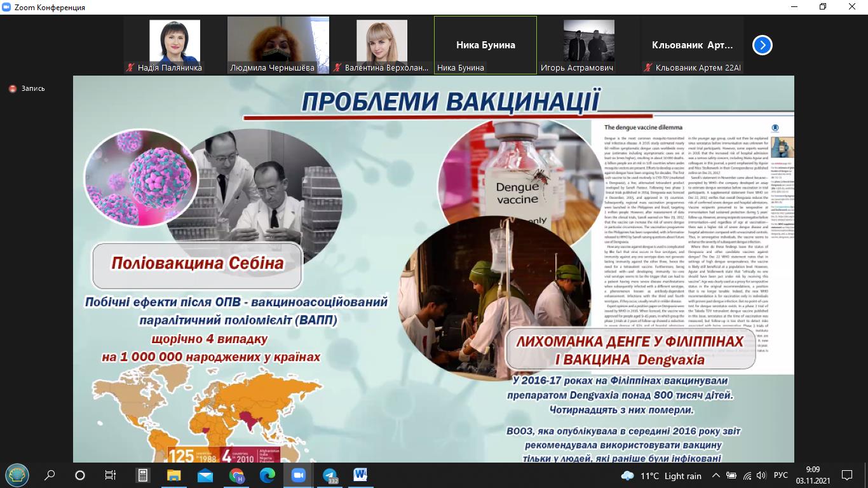868x488 pixels.
Task: Click the Zoom logo in title bar
Action: tap(8, 7)
